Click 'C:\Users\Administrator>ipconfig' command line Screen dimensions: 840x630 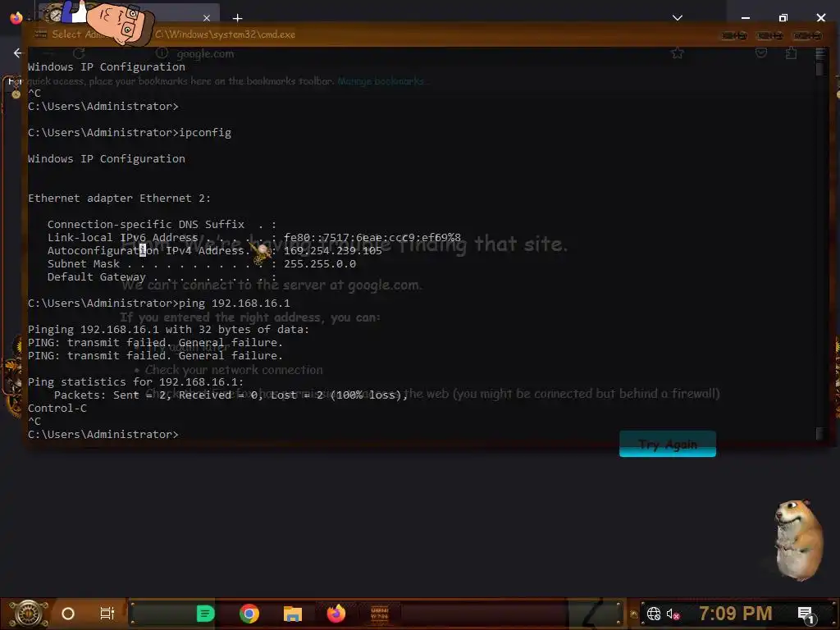pyautogui.click(x=129, y=132)
